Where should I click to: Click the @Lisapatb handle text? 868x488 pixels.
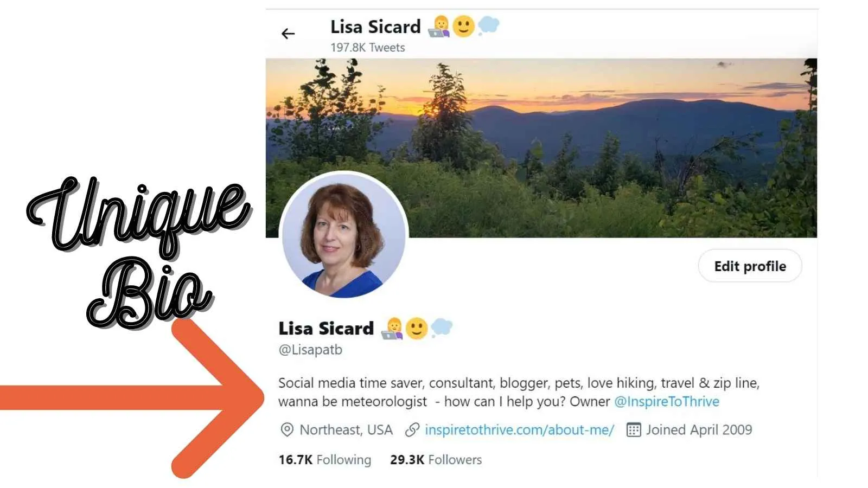[310, 350]
